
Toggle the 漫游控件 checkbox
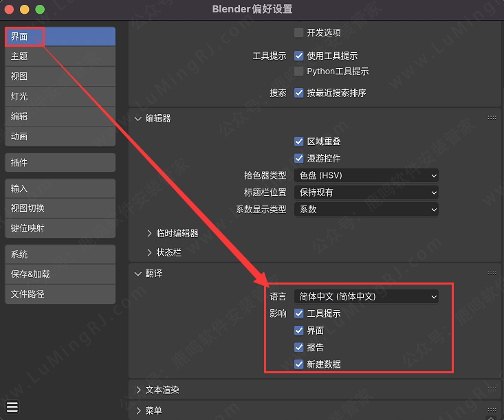[x=298, y=159]
